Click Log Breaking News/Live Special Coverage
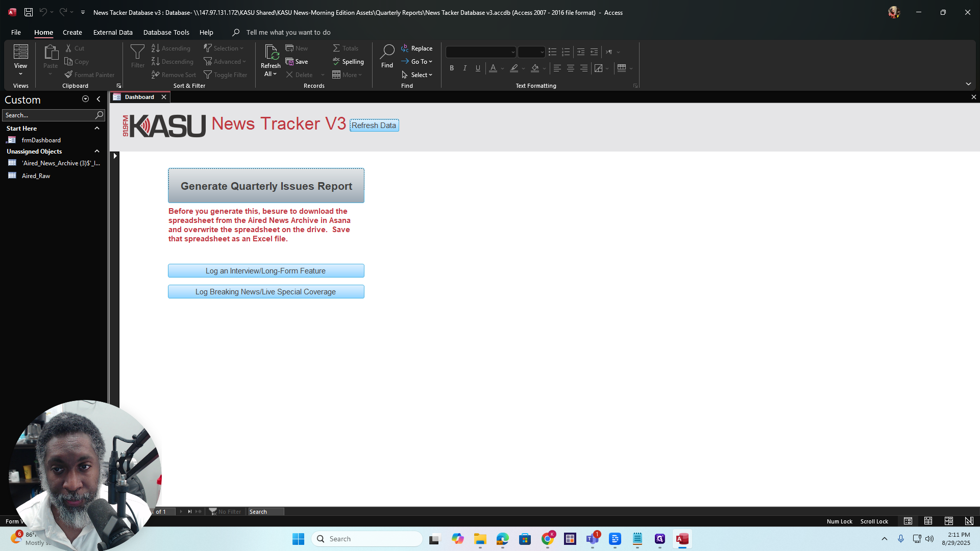Screen dimensions: 980x551 pyautogui.click(x=266, y=292)
